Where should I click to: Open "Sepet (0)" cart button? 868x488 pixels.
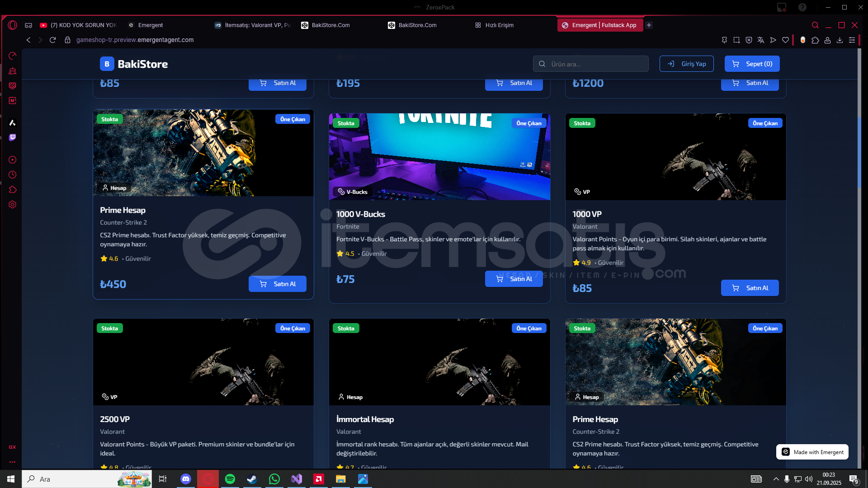click(752, 64)
